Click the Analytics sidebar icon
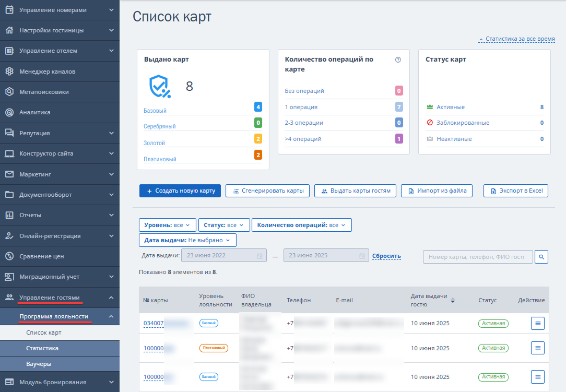The image size is (566, 392). click(9, 112)
